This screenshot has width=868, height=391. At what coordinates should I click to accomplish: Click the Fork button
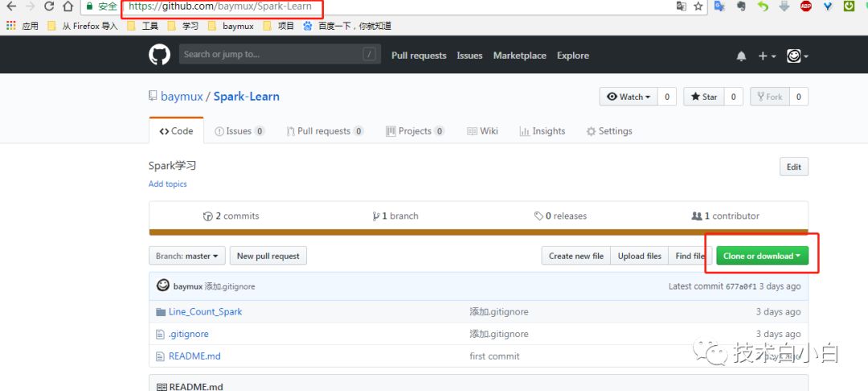(769, 97)
